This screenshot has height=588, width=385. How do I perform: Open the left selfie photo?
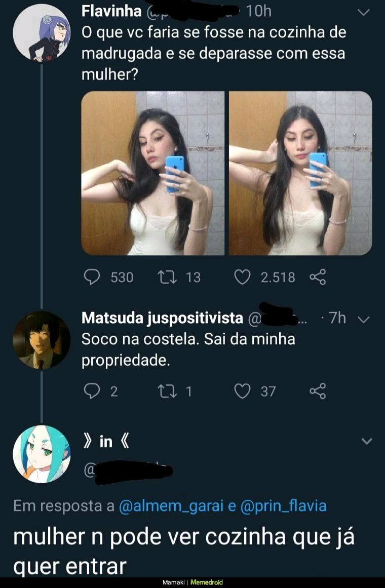coord(152,173)
